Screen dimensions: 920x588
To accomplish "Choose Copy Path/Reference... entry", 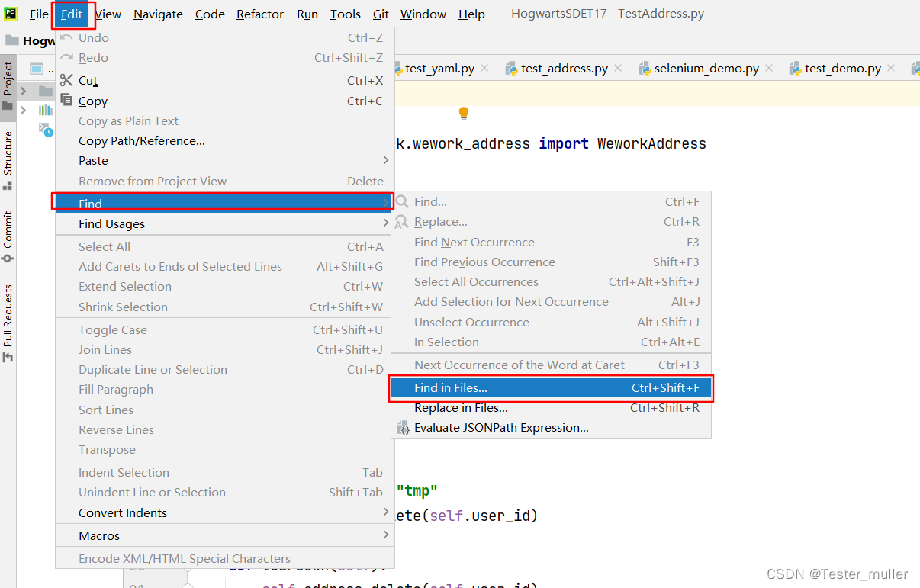I will (224, 140).
